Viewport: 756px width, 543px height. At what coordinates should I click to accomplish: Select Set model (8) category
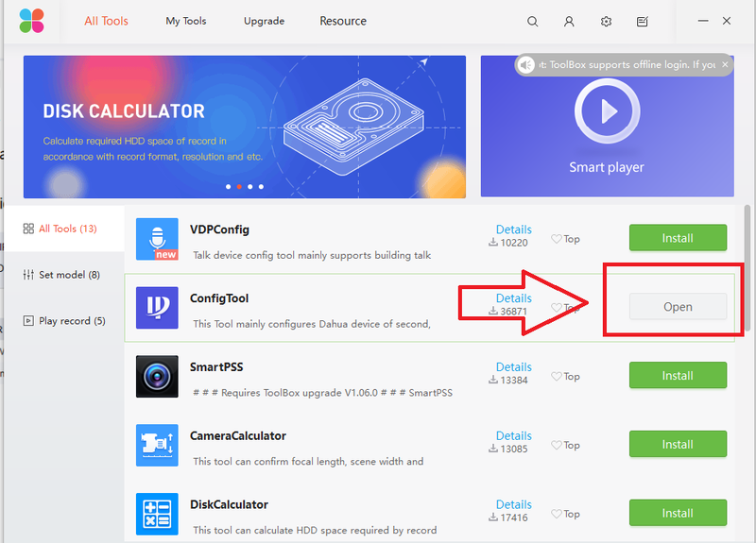[64, 275]
